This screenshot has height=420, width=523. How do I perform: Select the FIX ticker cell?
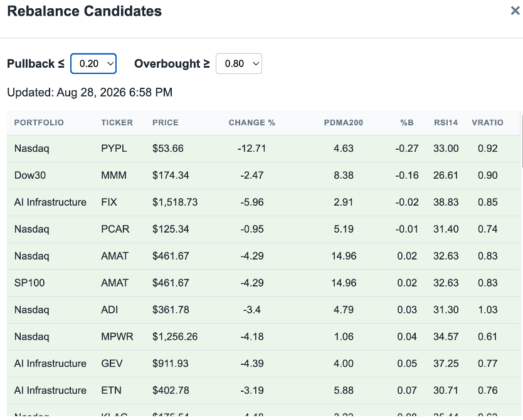[x=109, y=202]
